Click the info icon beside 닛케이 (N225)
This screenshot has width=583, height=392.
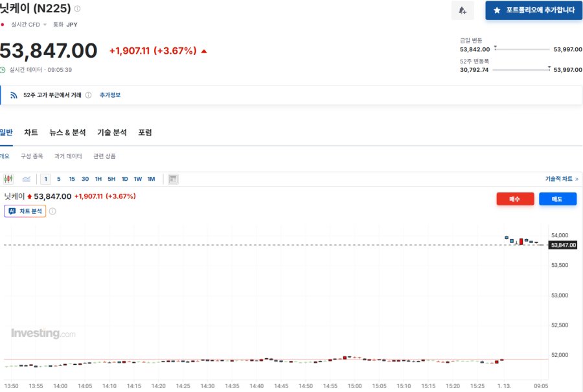tap(78, 9)
